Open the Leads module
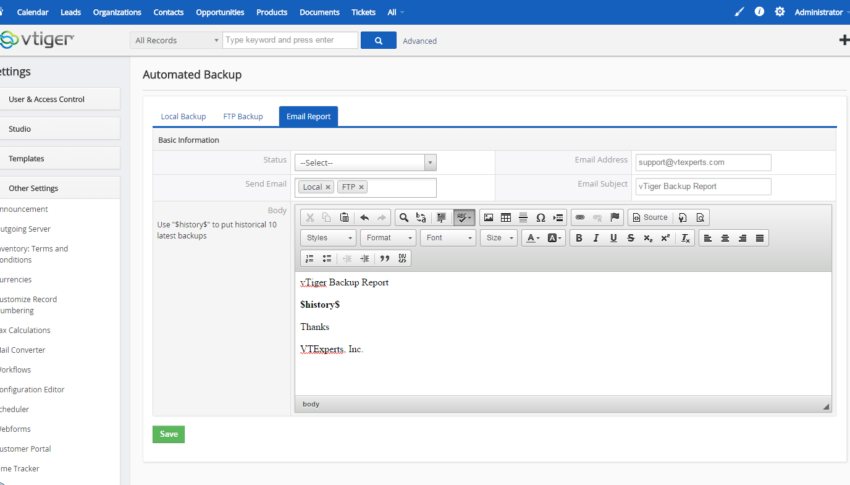The image size is (850, 485). point(70,12)
